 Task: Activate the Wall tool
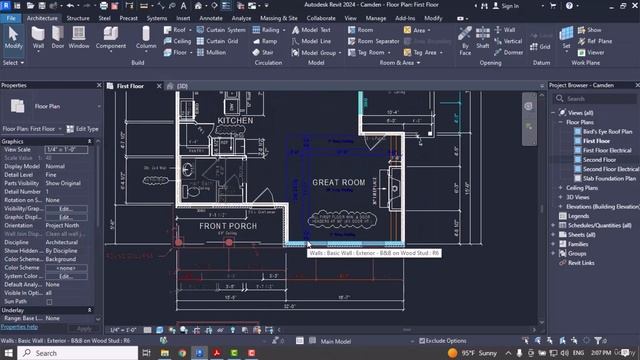coord(38,38)
